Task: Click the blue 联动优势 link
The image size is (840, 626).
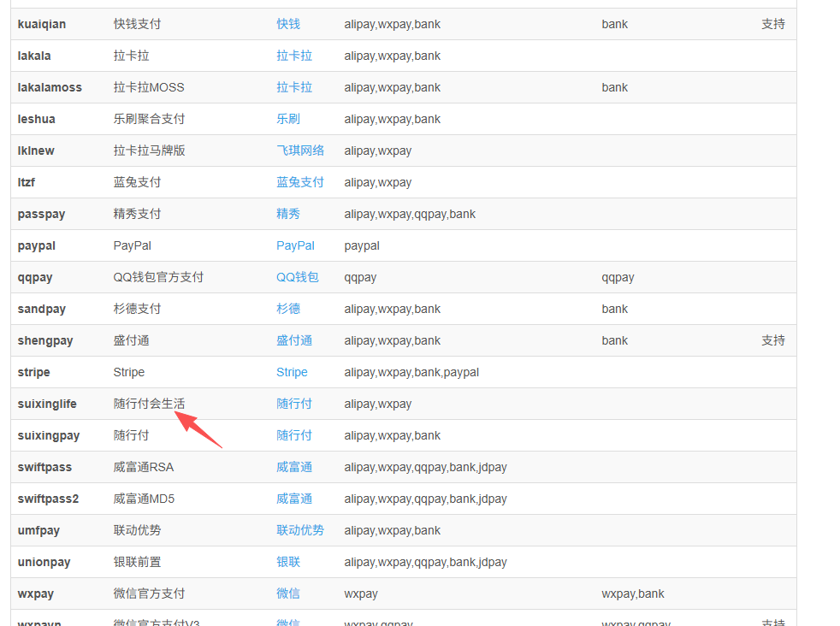Action: click(x=300, y=530)
